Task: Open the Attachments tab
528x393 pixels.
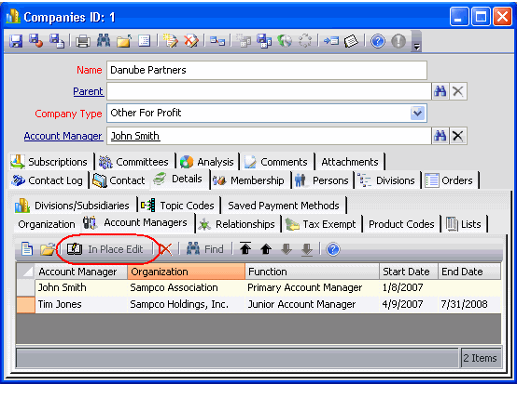Action: tap(350, 162)
